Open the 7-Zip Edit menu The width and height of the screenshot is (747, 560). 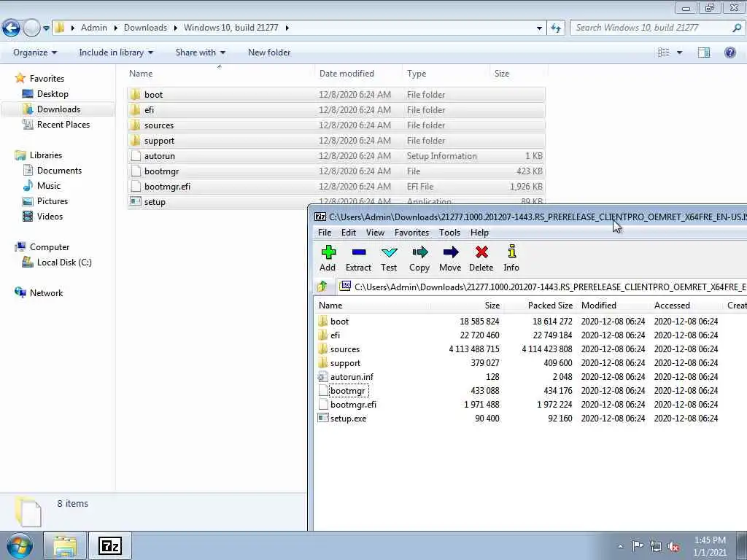coord(348,233)
